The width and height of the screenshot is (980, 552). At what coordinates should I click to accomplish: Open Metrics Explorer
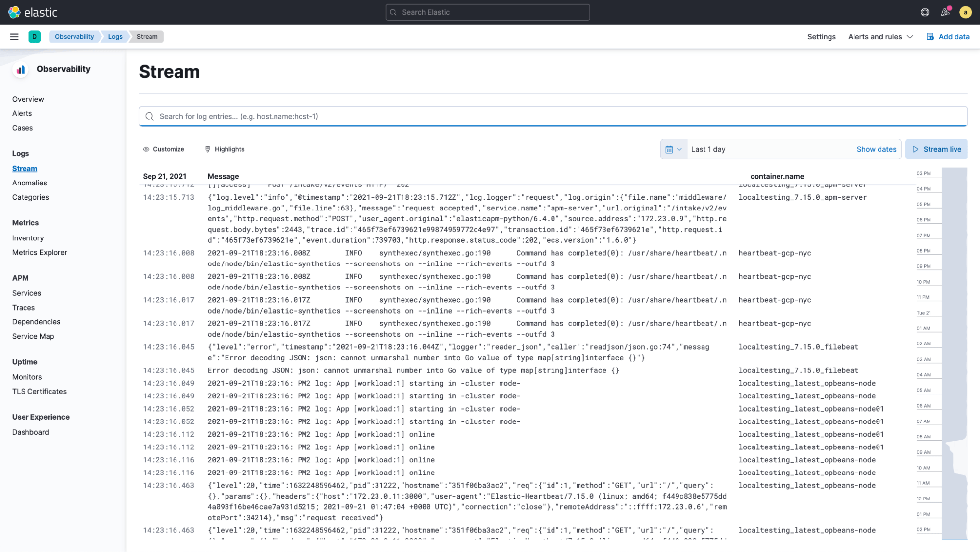[x=40, y=252]
